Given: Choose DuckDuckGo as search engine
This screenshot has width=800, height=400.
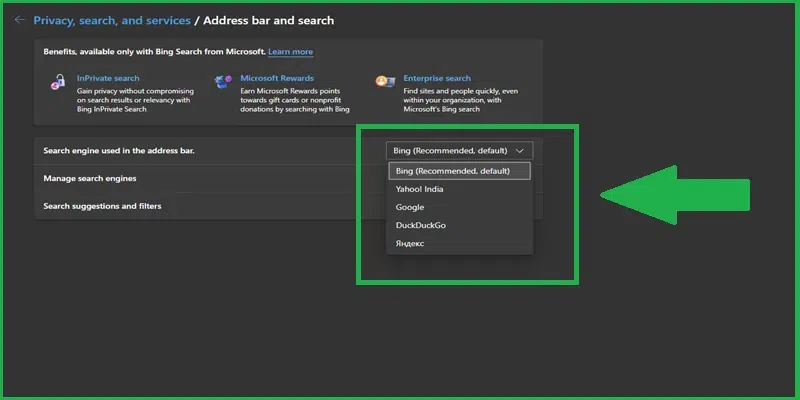Looking at the screenshot, I should click(459, 225).
